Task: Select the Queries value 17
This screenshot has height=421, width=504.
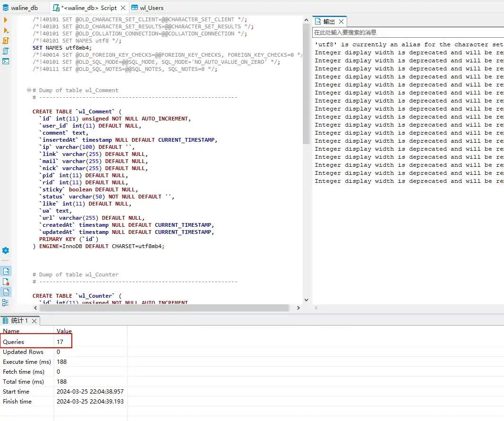Action: tap(60, 342)
